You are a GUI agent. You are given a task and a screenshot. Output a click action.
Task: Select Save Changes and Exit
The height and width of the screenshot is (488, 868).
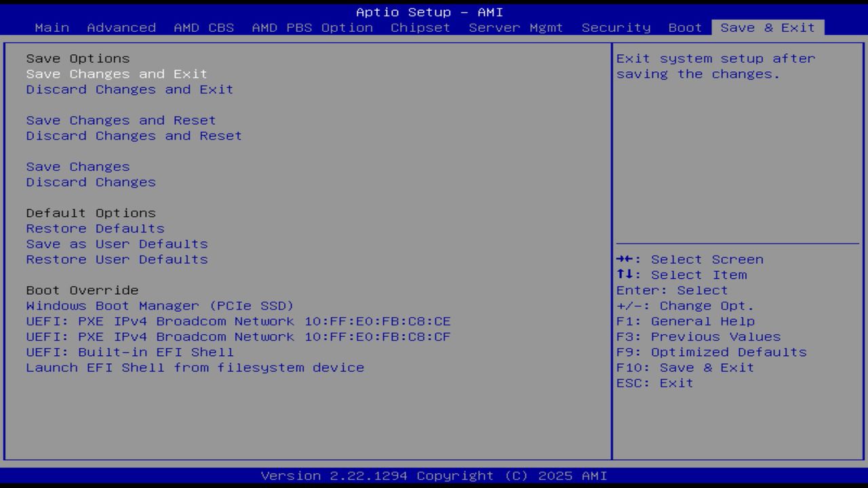tap(116, 74)
